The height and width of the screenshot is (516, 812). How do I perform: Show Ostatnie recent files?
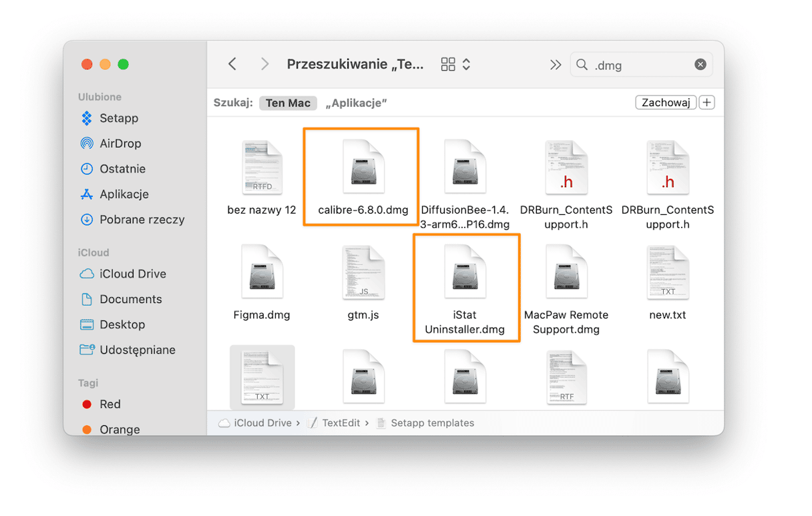pos(112,169)
